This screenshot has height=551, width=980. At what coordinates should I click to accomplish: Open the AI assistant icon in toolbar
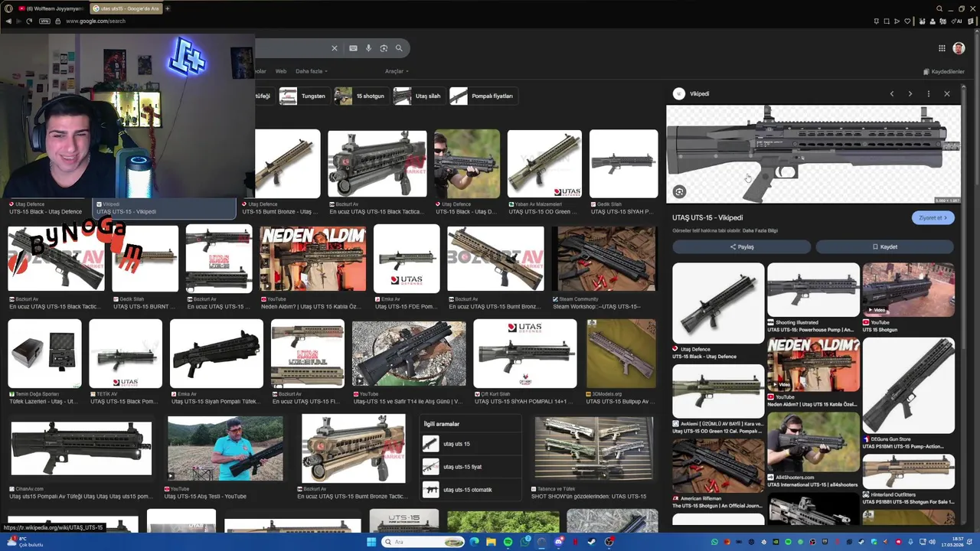tap(957, 21)
